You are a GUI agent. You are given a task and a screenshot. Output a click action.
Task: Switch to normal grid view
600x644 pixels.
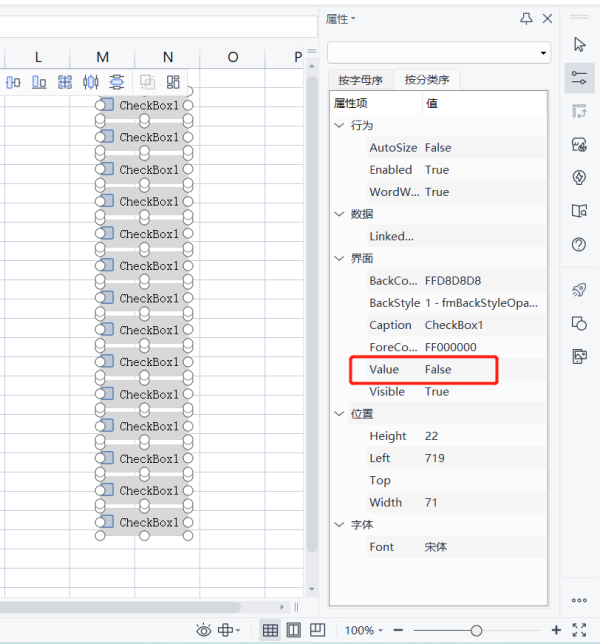[270, 630]
